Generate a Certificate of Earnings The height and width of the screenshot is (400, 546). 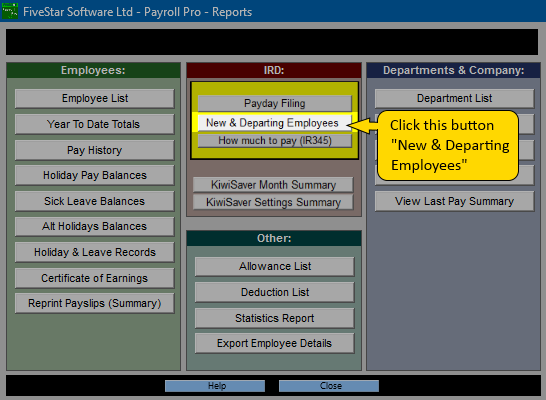(x=95, y=278)
